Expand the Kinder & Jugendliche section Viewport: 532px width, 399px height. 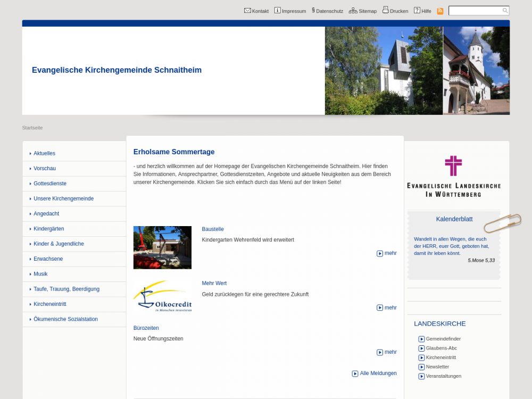(x=59, y=244)
